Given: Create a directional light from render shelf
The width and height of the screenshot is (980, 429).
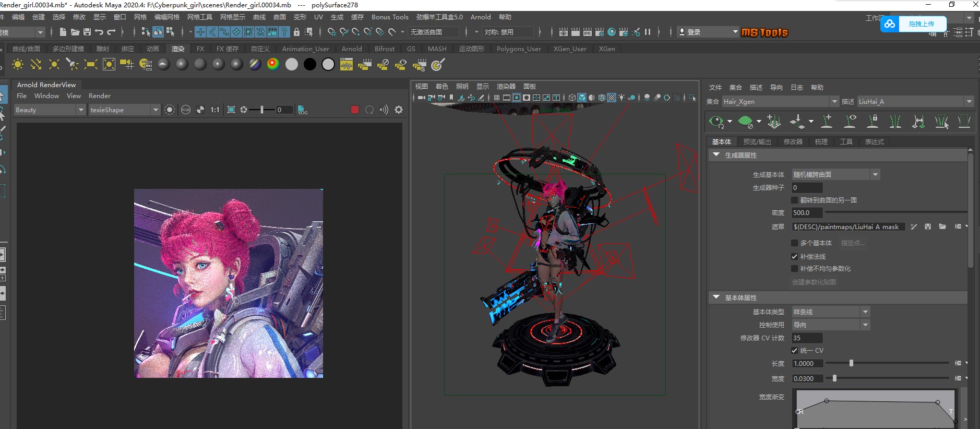Looking at the screenshot, I should (36, 64).
